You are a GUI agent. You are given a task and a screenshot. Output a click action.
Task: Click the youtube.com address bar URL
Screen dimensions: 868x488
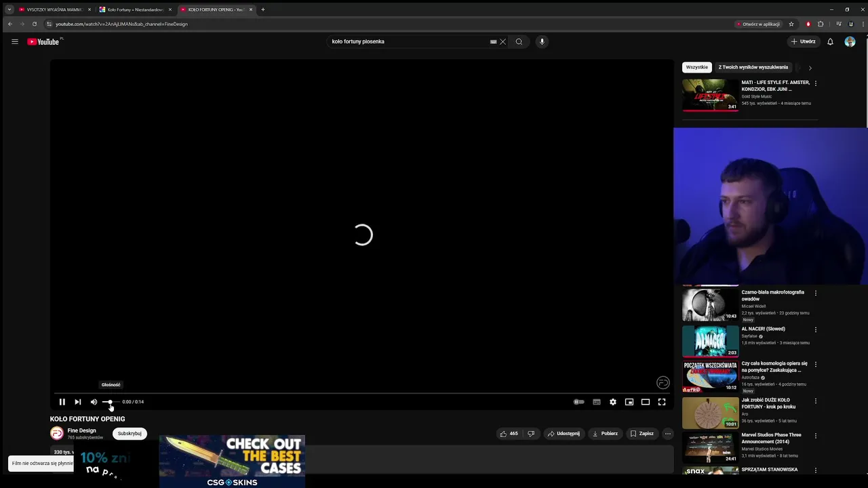[122, 24]
